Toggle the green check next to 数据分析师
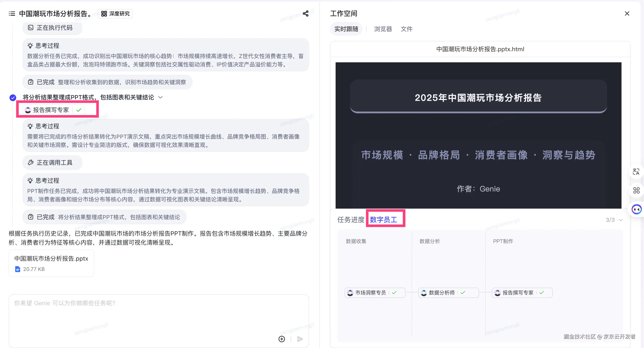Viewport: 644px width, 348px height. [463, 293]
